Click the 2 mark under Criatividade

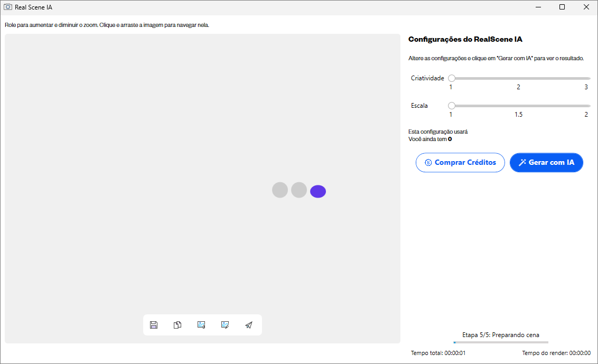pyautogui.click(x=518, y=87)
